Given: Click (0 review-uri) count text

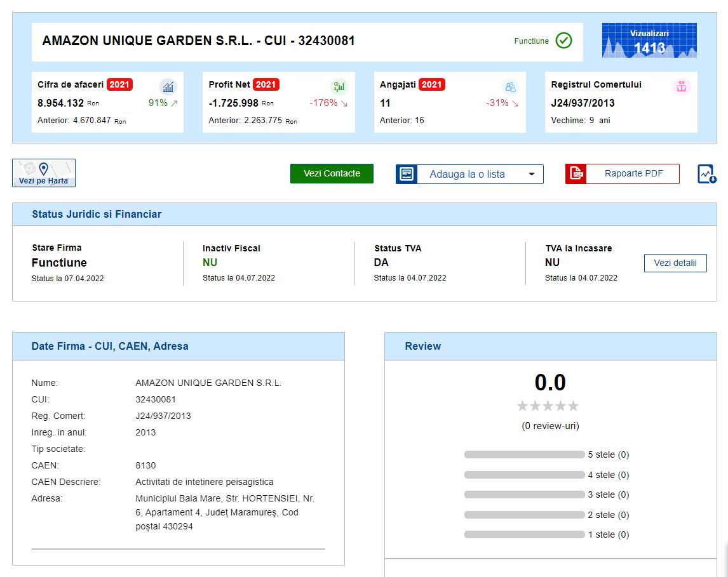Looking at the screenshot, I should [x=550, y=426].
